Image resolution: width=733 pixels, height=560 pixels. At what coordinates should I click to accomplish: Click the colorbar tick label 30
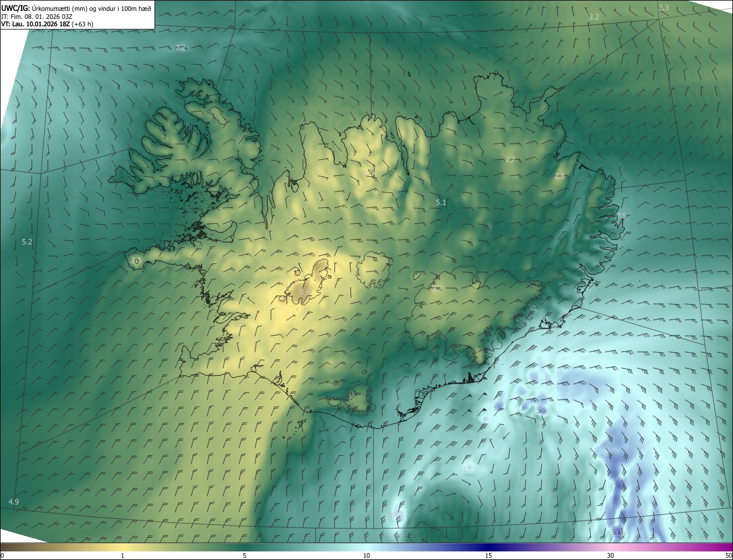(x=610, y=556)
